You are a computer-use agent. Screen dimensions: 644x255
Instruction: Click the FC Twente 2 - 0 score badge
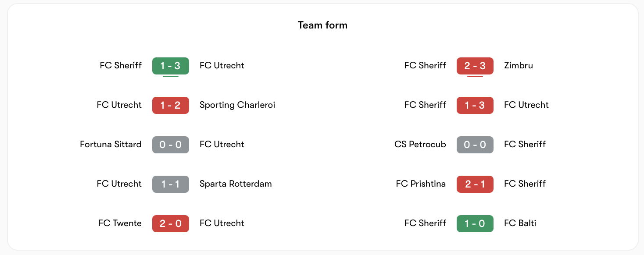pos(171,223)
